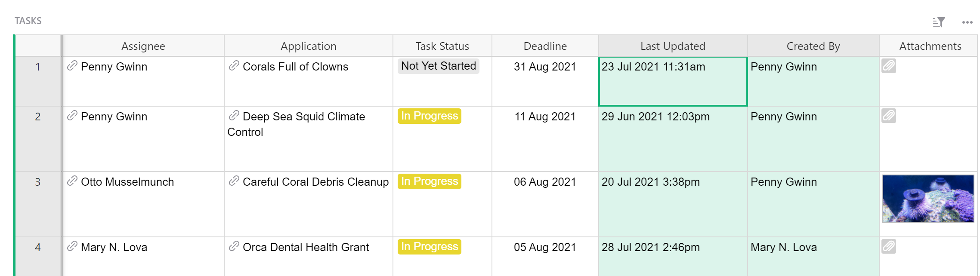980x276 pixels.
Task: Click the paperclip attachment icon in row 1
Action: tap(888, 66)
